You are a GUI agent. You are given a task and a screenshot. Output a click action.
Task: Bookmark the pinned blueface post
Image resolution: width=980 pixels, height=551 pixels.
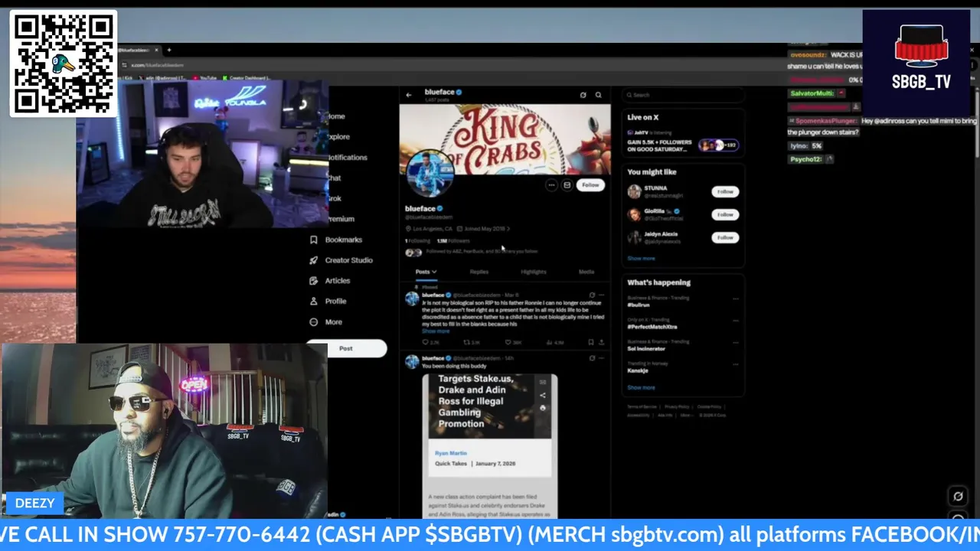pos(590,342)
